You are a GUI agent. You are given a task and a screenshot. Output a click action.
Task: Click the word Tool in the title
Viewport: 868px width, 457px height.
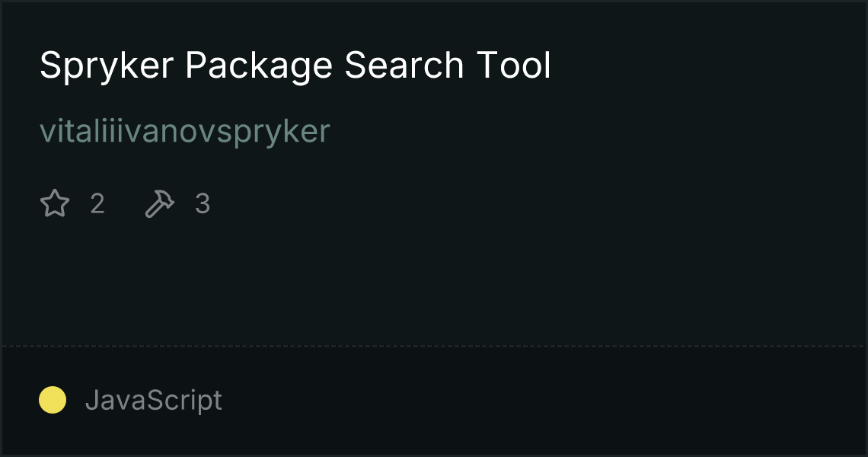(513, 66)
